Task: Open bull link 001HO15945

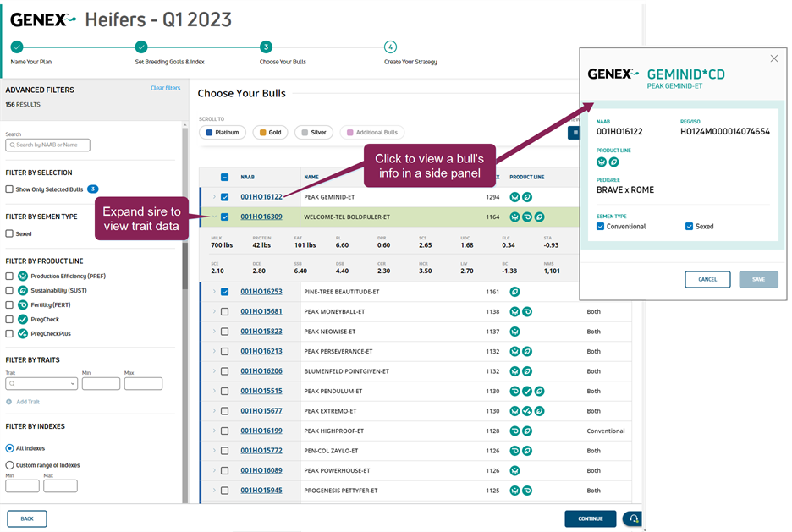Action: click(x=261, y=491)
